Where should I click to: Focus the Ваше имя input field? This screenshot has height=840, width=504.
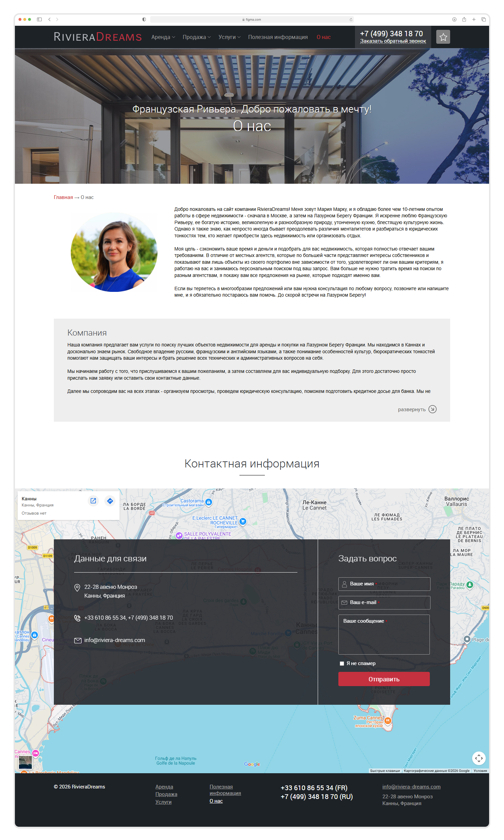pyautogui.click(x=384, y=584)
